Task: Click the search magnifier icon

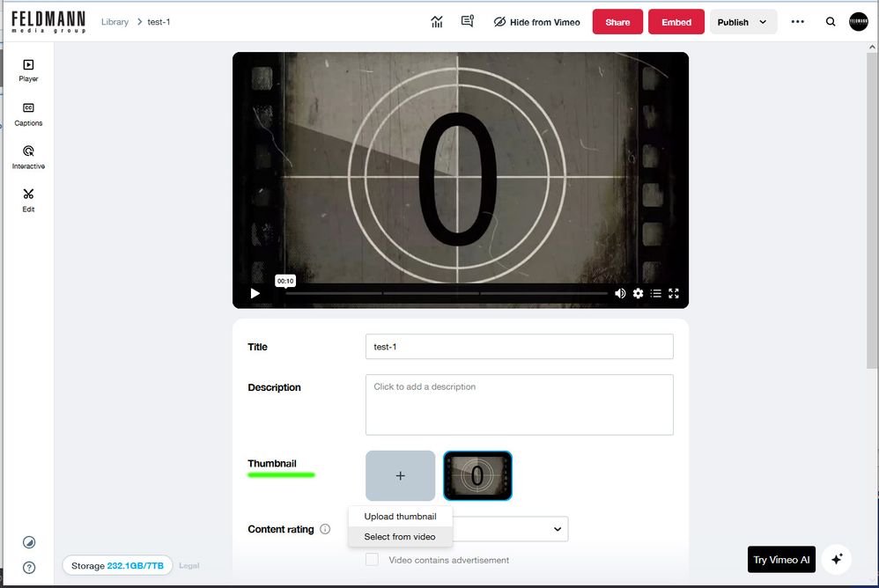Action: [831, 22]
